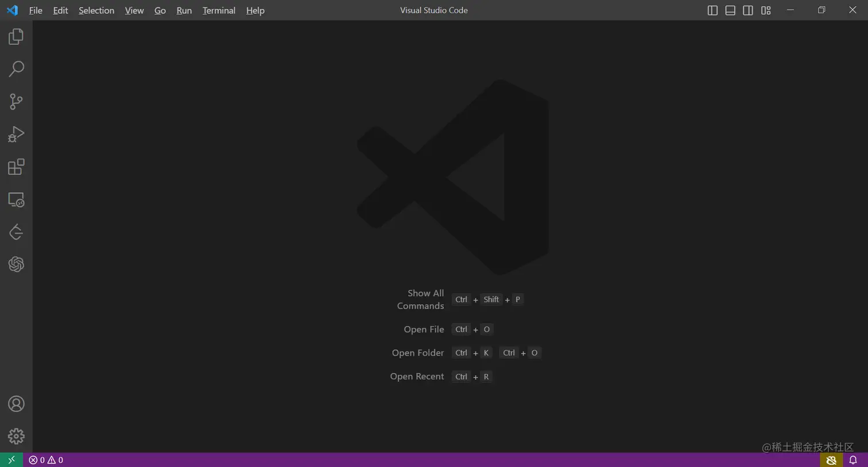Open the Customize Layout control

(x=766, y=10)
